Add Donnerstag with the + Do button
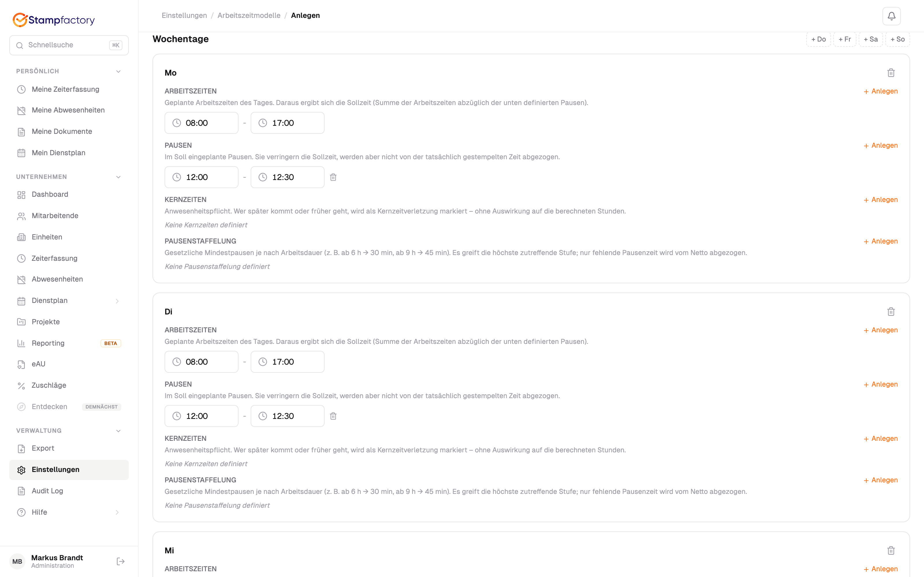Screen dimensions: 924x577 818,39
